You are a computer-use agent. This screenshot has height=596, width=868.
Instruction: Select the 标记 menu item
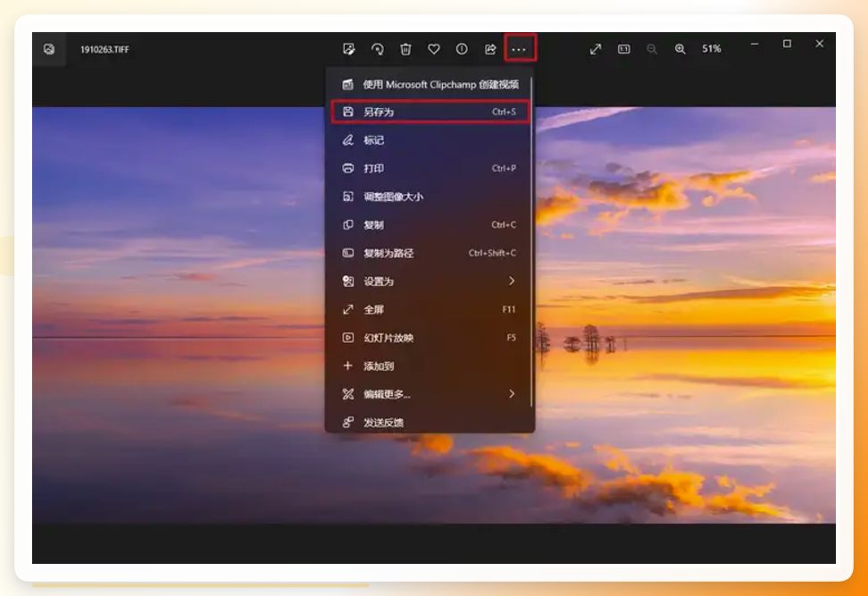[430, 140]
